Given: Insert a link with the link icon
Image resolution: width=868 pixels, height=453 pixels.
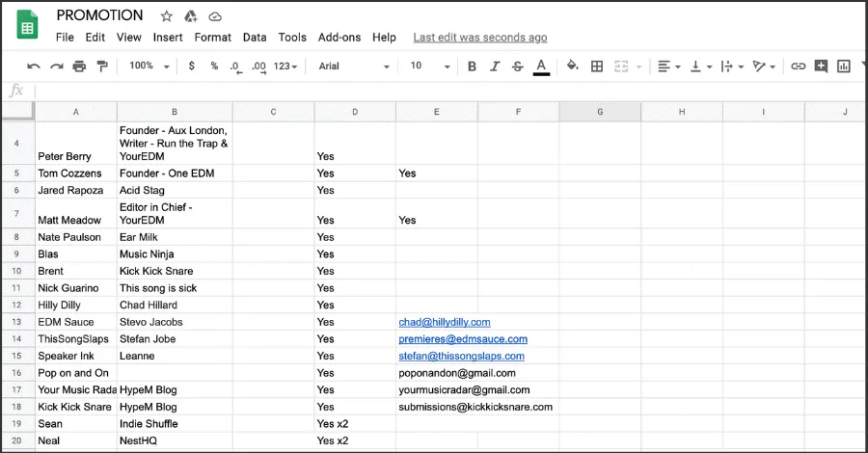Looking at the screenshot, I should [x=798, y=67].
